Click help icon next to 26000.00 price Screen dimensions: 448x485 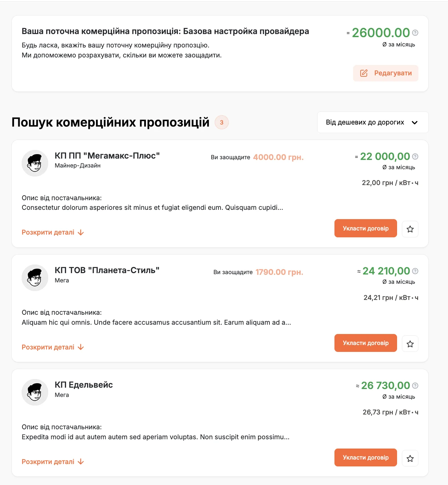(415, 33)
